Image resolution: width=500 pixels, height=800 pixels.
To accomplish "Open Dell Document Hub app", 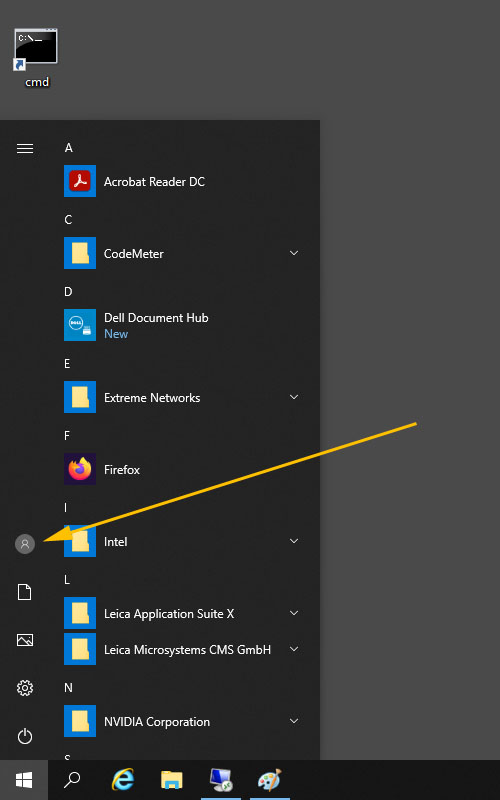I will point(80,325).
